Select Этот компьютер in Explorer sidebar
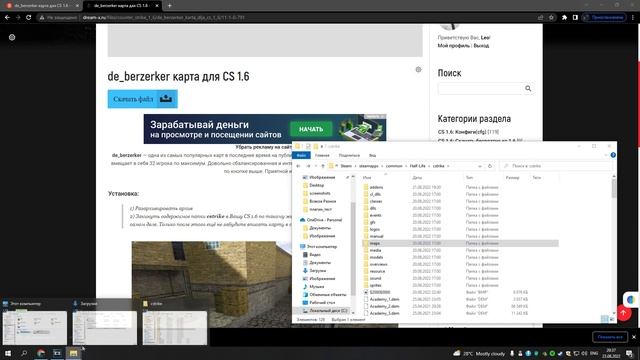The image size is (640, 360). point(318,247)
